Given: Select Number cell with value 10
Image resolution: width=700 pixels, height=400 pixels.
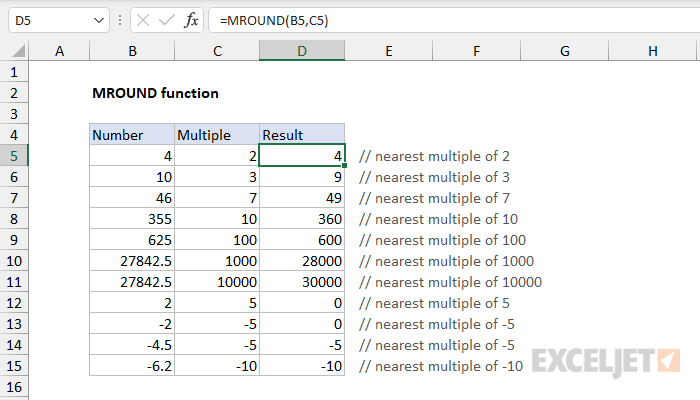Looking at the screenshot, I should pos(132,177).
